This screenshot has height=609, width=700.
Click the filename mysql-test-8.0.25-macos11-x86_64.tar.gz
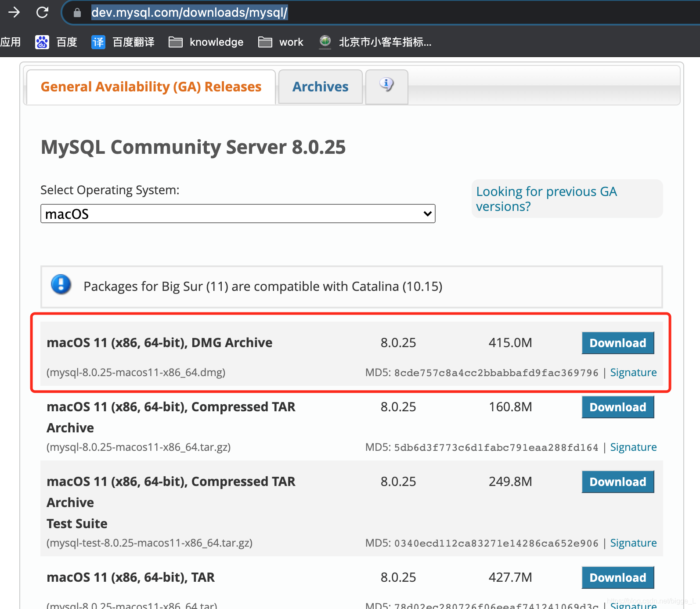(150, 543)
